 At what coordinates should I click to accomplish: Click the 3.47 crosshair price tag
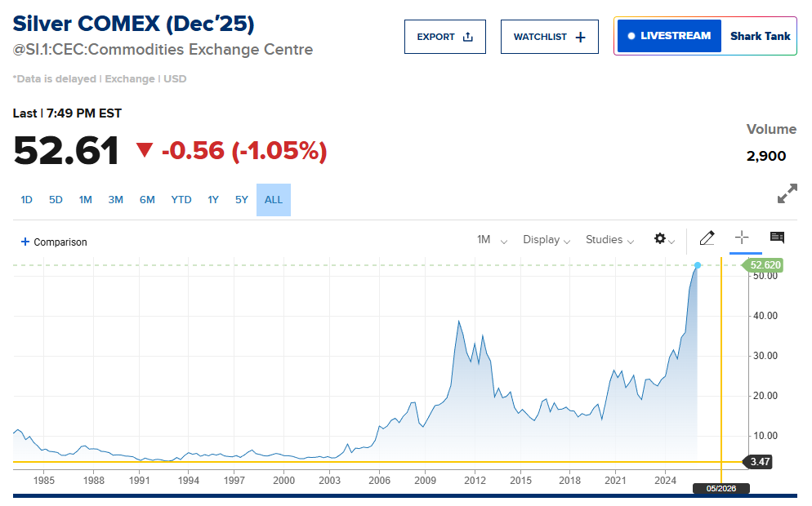(759, 462)
